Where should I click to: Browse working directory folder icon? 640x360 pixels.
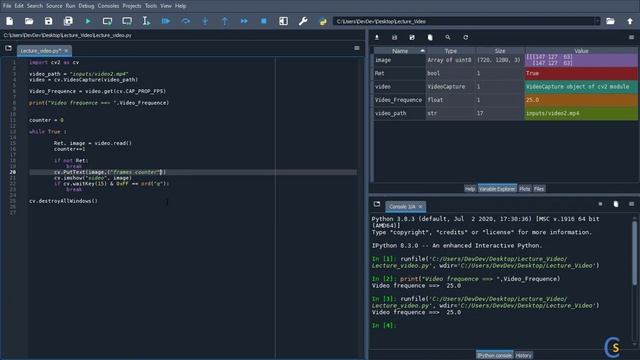click(x=610, y=21)
